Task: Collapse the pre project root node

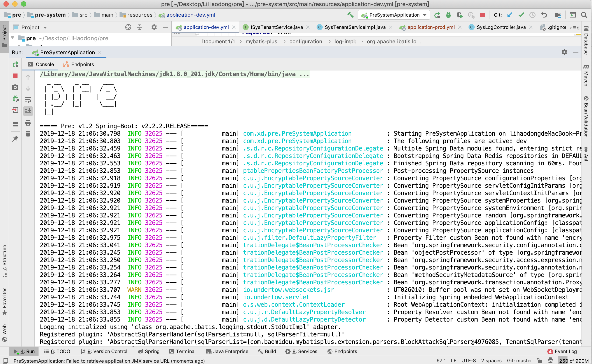Action: point(13,38)
